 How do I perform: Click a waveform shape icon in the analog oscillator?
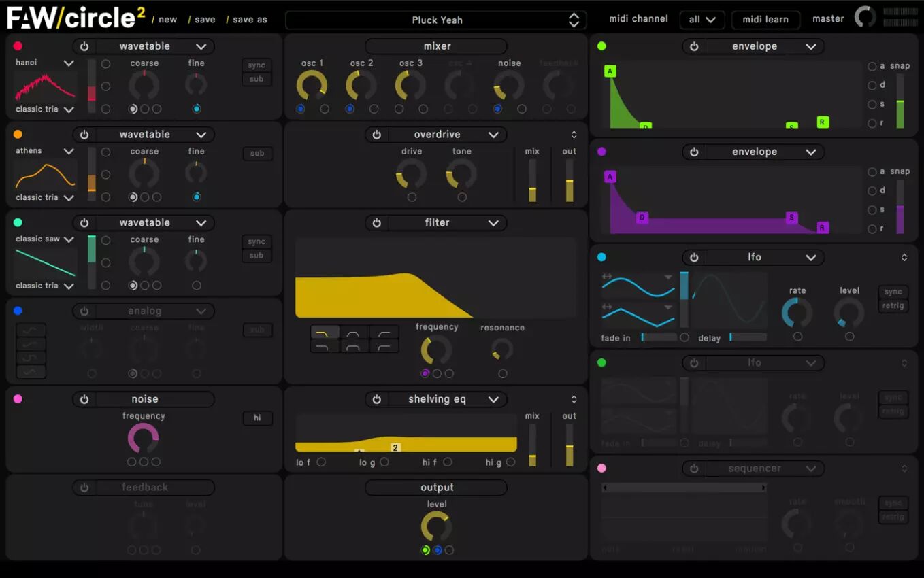click(x=31, y=331)
